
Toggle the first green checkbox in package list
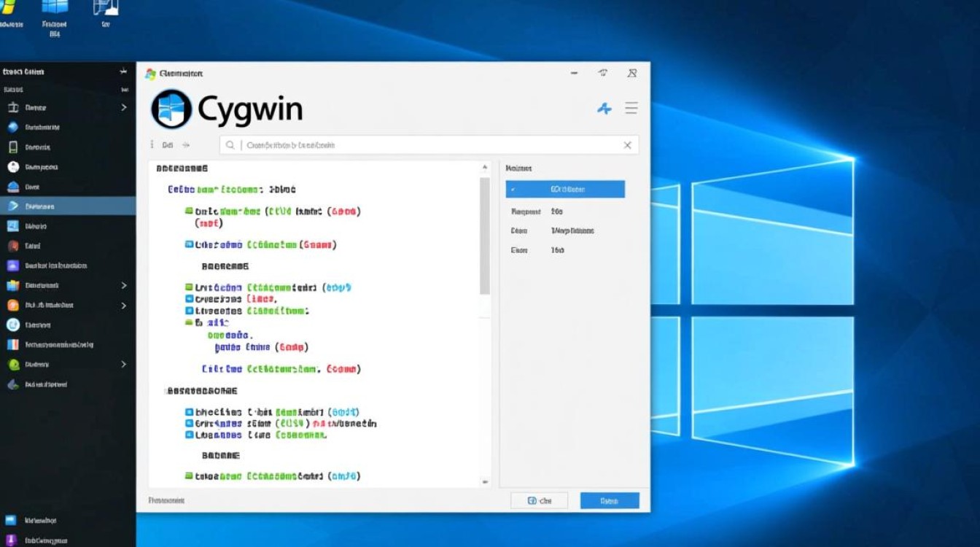pos(189,212)
